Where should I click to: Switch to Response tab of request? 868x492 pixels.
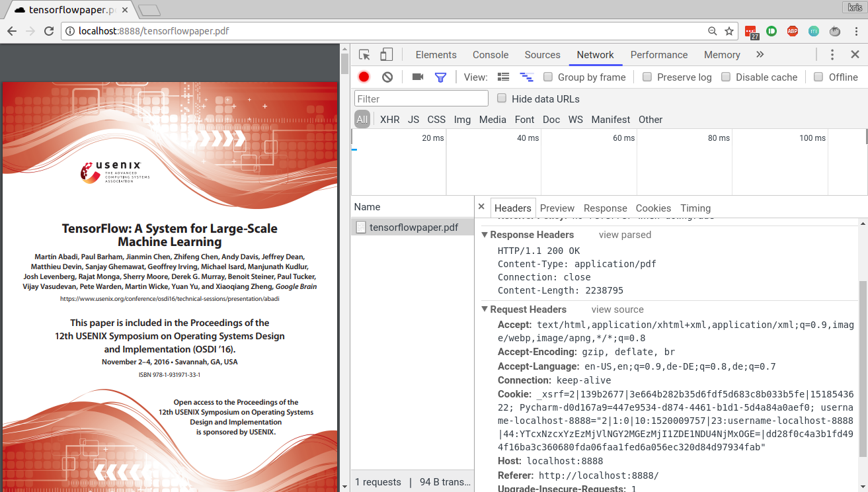click(605, 208)
